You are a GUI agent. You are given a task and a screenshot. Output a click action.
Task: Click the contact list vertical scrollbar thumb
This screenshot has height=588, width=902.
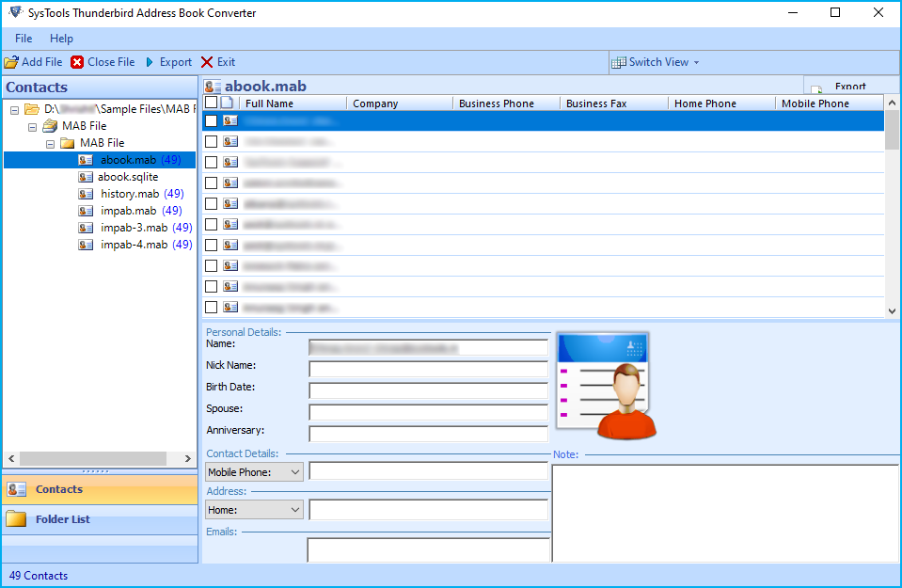coord(893,130)
